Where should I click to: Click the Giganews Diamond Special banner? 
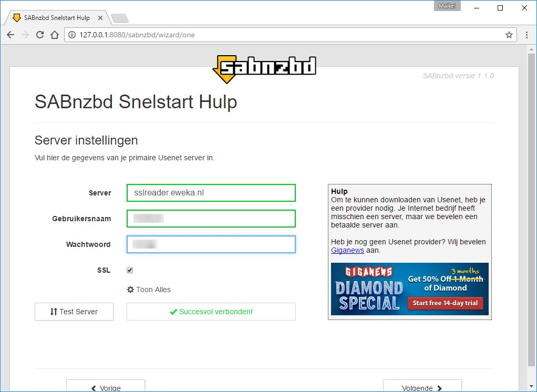[410, 289]
